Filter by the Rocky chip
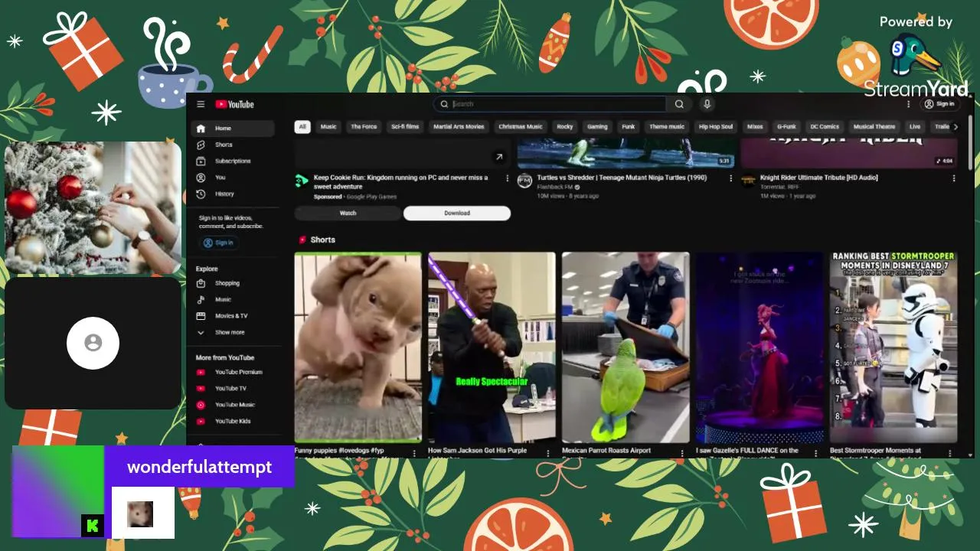This screenshot has height=551, width=980. [x=565, y=127]
